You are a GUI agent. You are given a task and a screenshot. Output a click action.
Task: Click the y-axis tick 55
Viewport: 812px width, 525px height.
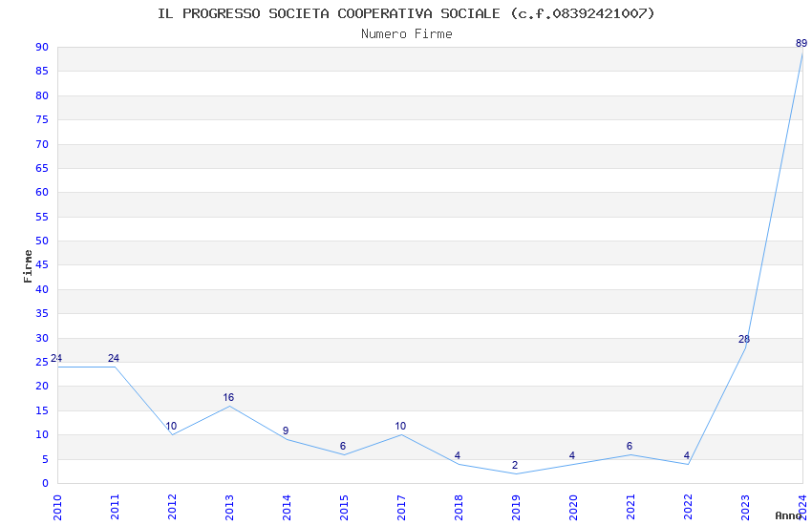tap(42, 217)
